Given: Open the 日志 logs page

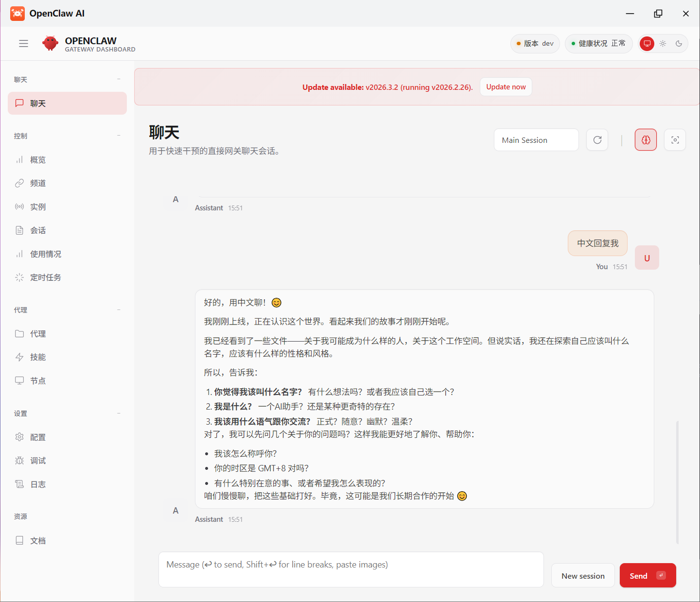Looking at the screenshot, I should coord(38,484).
